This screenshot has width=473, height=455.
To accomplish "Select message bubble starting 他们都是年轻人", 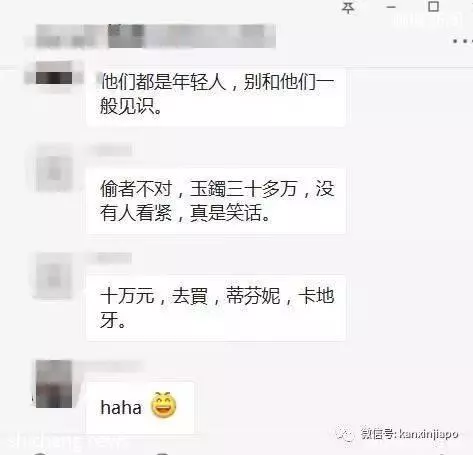I will [x=216, y=97].
